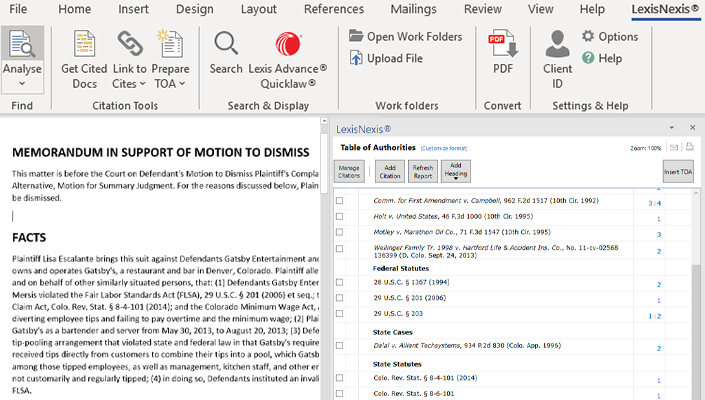
Task: Open the File tab
Action: (18, 9)
